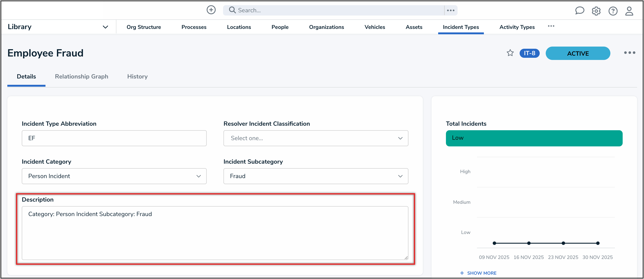
Task: Switch to the History tab
Action: tap(137, 77)
